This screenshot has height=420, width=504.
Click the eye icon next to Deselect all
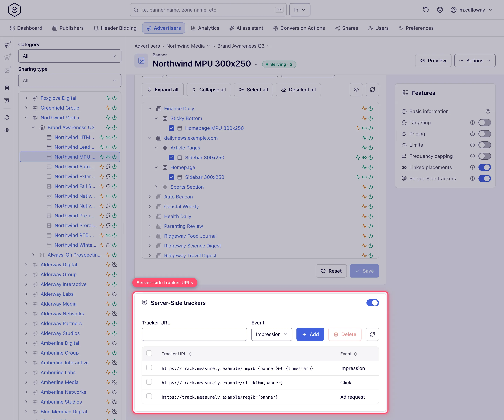pos(356,90)
